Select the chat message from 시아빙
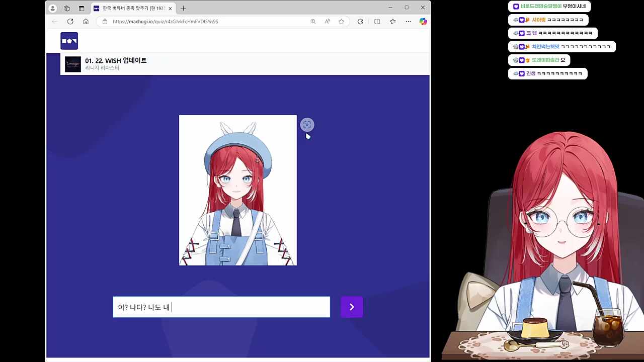 point(548,20)
